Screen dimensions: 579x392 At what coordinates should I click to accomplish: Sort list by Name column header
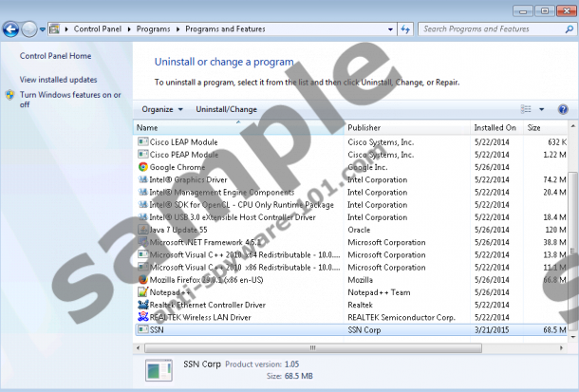pos(147,127)
